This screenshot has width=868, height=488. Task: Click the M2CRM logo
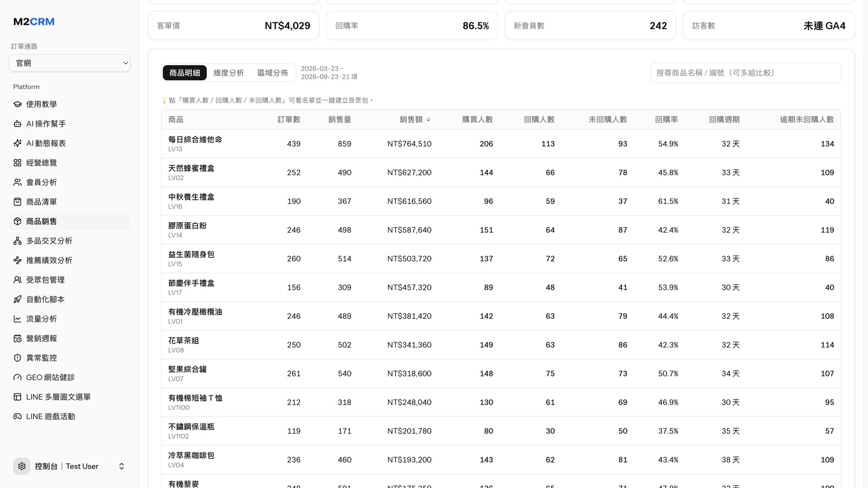[x=34, y=22]
